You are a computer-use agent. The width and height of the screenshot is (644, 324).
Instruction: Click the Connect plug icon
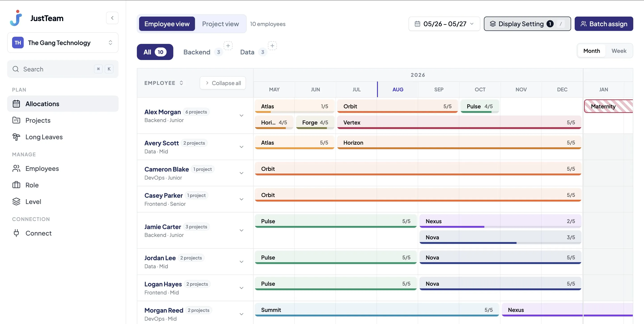pyautogui.click(x=16, y=233)
